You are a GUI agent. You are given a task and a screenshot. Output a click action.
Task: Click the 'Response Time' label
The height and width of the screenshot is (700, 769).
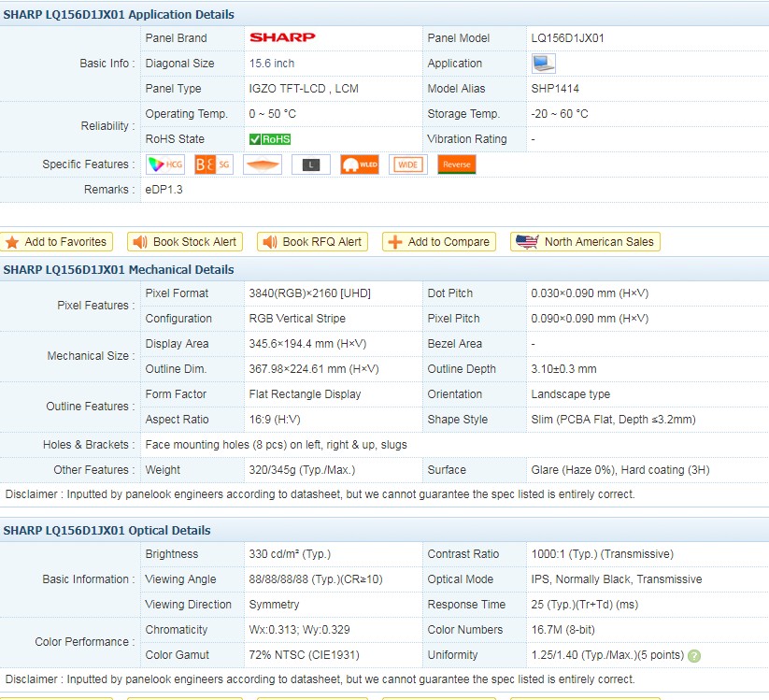tap(466, 605)
